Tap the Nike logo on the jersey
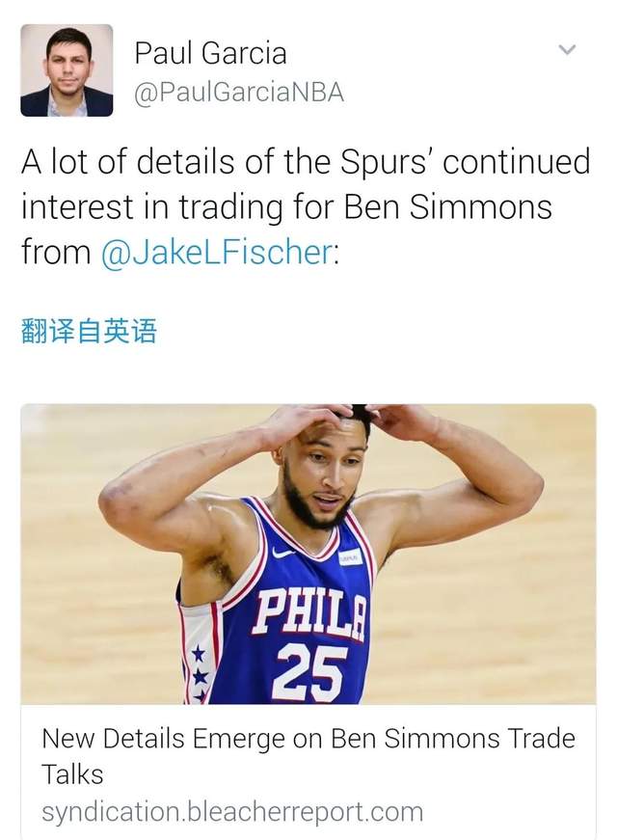The width and height of the screenshot is (617, 840). 282,553
